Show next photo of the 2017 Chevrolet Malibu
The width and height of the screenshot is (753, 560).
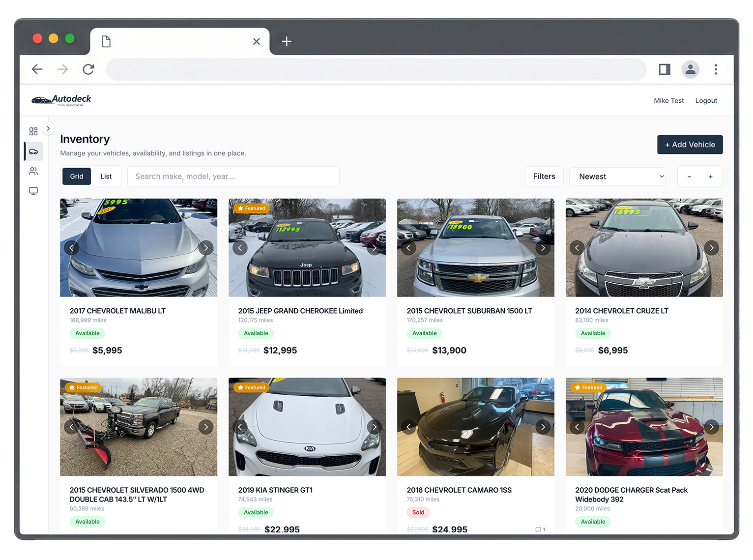tap(206, 248)
